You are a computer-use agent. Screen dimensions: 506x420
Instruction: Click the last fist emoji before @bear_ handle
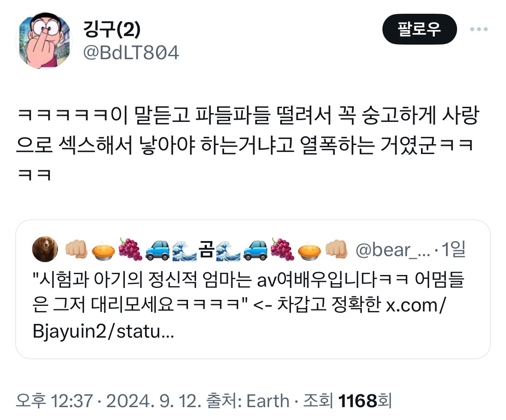(x=336, y=250)
